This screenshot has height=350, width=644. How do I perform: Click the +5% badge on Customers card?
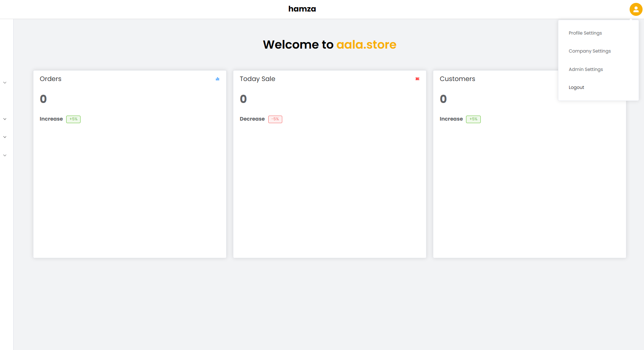(473, 119)
